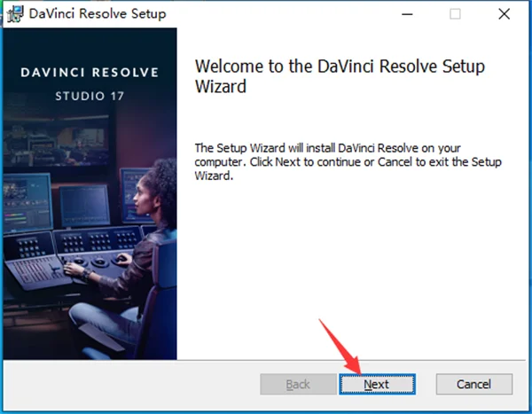Close the DaVinci Resolve Setup window
The image size is (532, 414).
pyautogui.click(x=504, y=14)
